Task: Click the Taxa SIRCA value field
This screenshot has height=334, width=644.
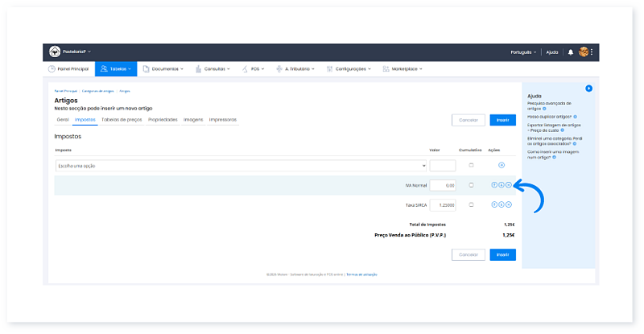Action: click(x=443, y=205)
